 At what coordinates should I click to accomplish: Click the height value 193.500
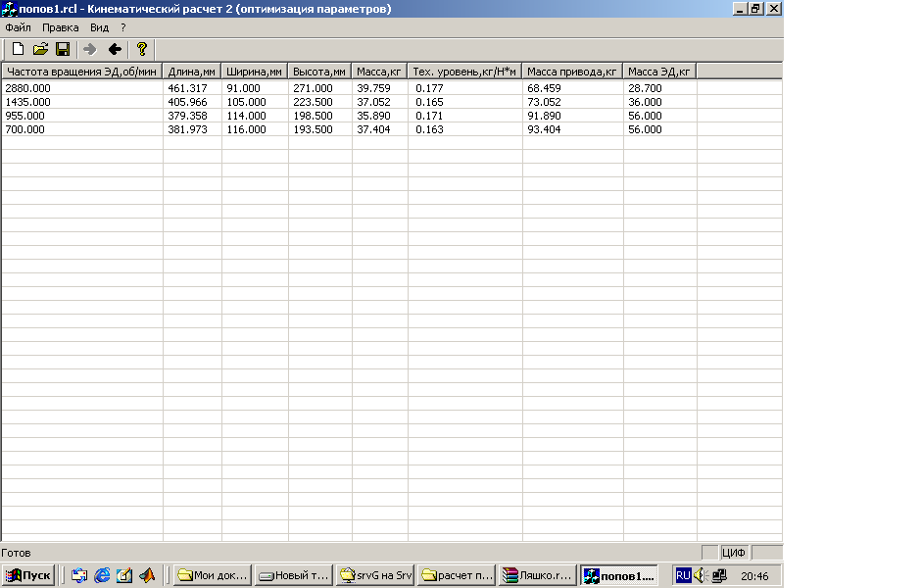coord(313,129)
